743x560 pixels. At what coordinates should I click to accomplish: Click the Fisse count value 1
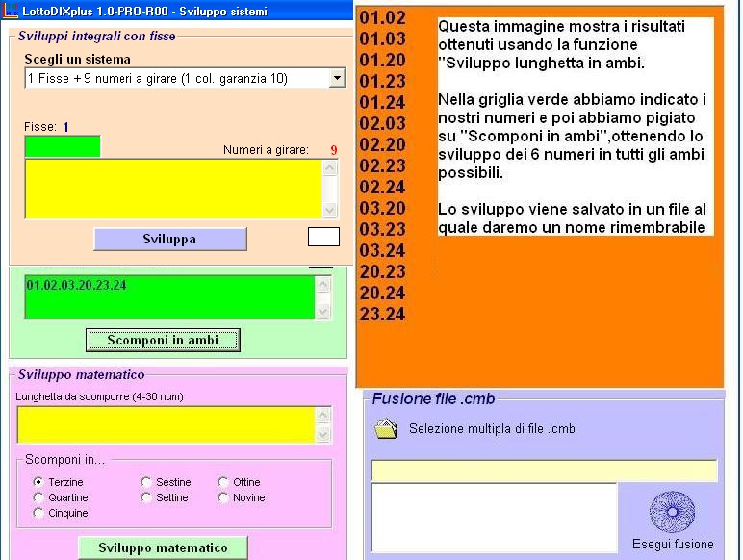pyautogui.click(x=65, y=127)
